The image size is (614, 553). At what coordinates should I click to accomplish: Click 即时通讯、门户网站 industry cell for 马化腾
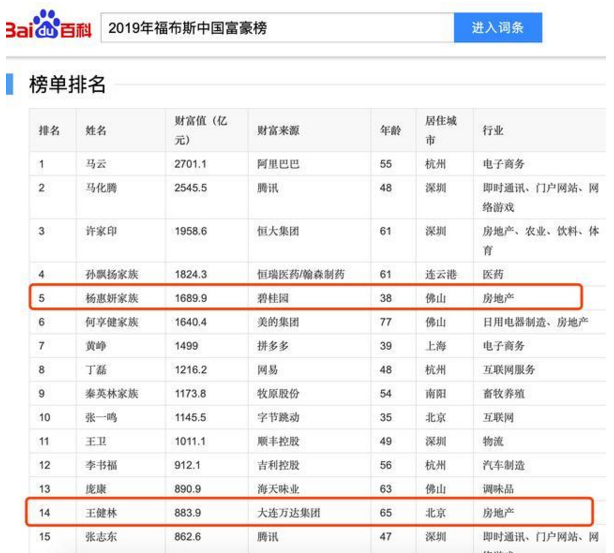[x=541, y=197]
